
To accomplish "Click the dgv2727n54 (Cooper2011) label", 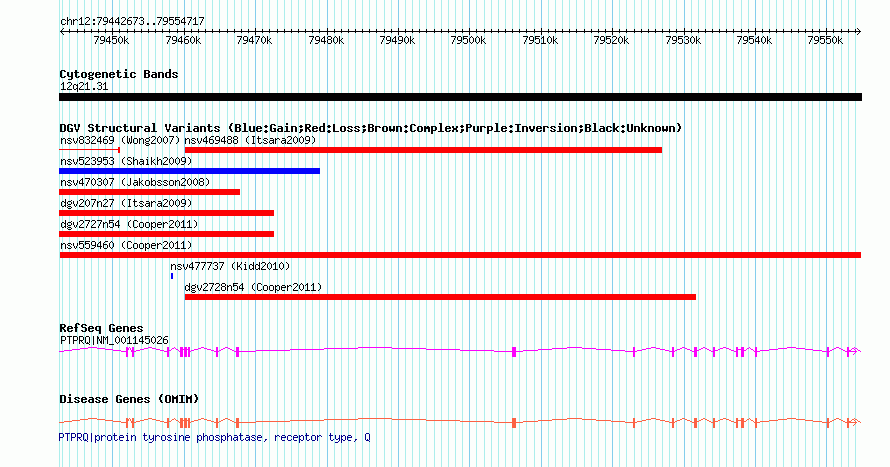I will coord(129,224).
